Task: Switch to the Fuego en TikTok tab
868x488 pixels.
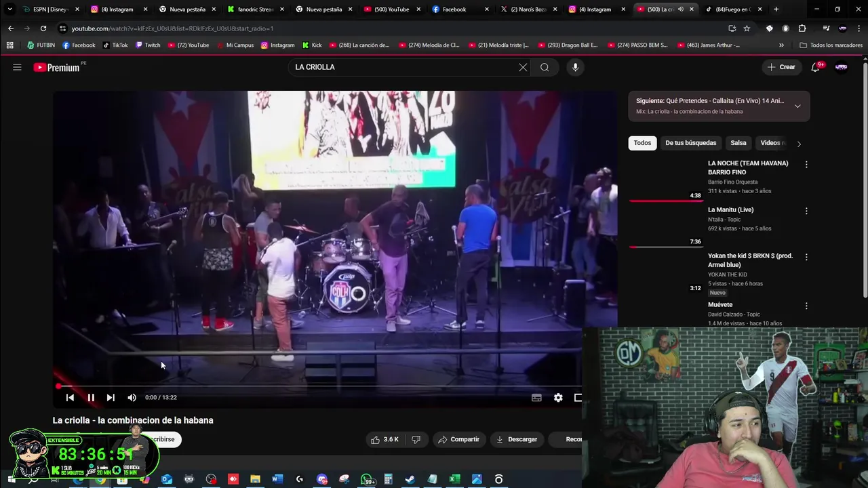Action: pos(734,9)
